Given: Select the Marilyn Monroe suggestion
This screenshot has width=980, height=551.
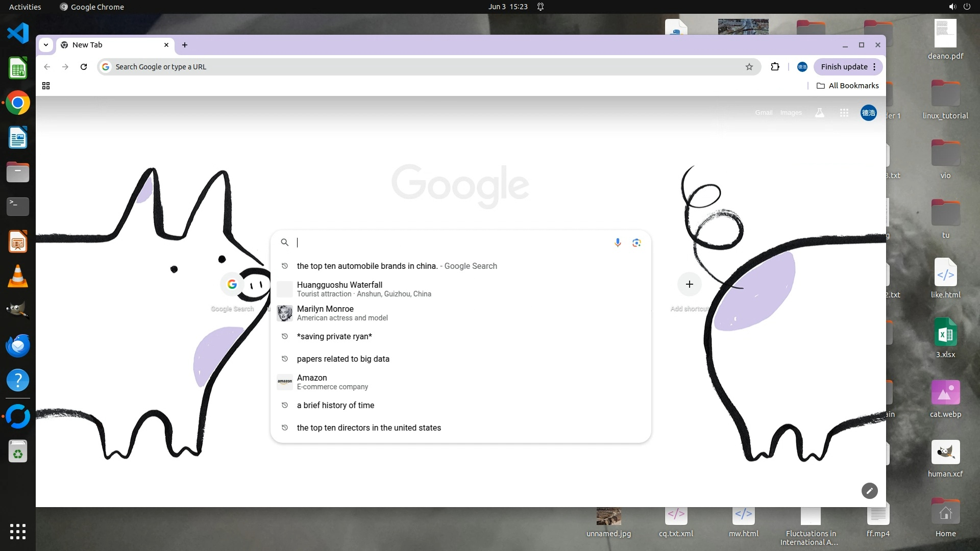Looking at the screenshot, I should 325,313.
